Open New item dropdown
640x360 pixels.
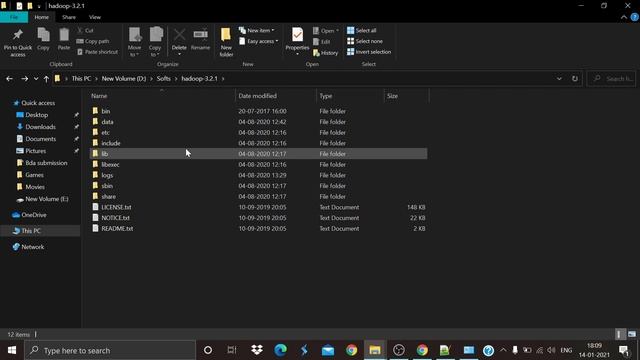pos(256,31)
